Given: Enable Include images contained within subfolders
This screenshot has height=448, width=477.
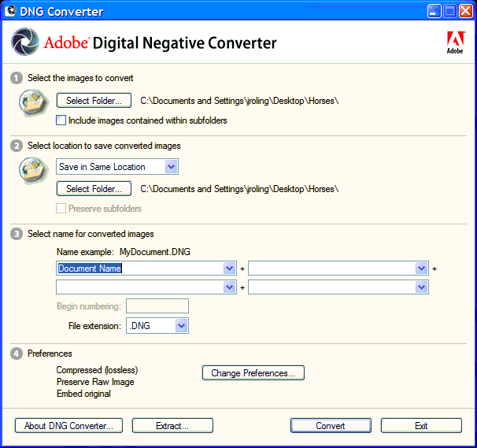Looking at the screenshot, I should 61,120.
